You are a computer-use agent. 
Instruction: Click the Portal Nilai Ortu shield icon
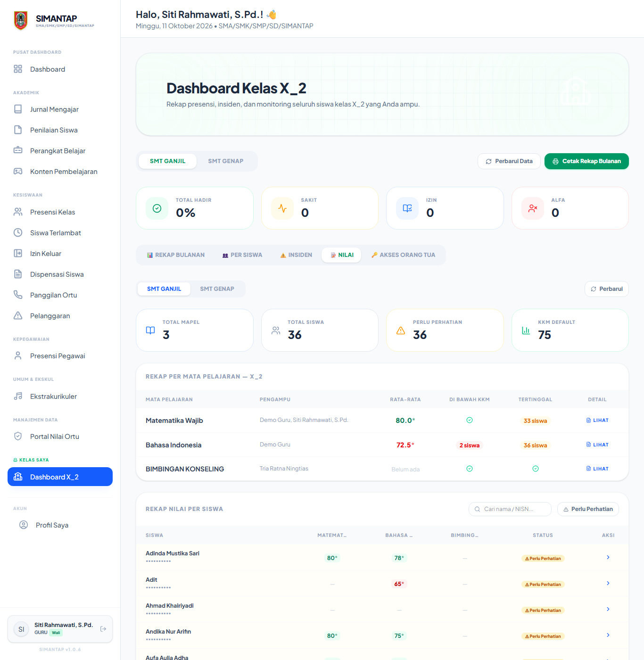click(18, 437)
